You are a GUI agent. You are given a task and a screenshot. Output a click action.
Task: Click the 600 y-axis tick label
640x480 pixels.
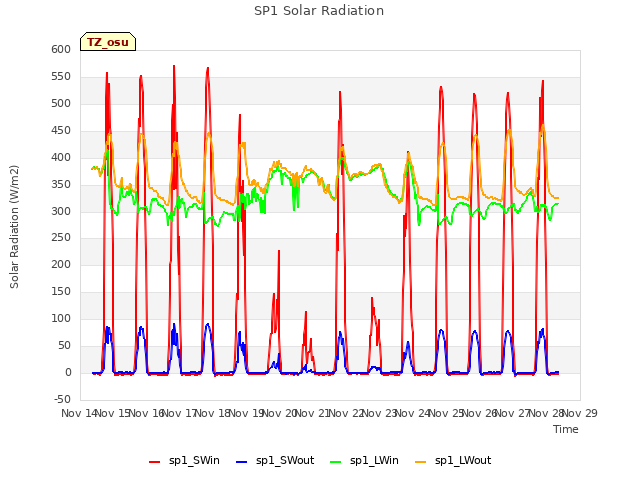pyautogui.click(x=61, y=49)
